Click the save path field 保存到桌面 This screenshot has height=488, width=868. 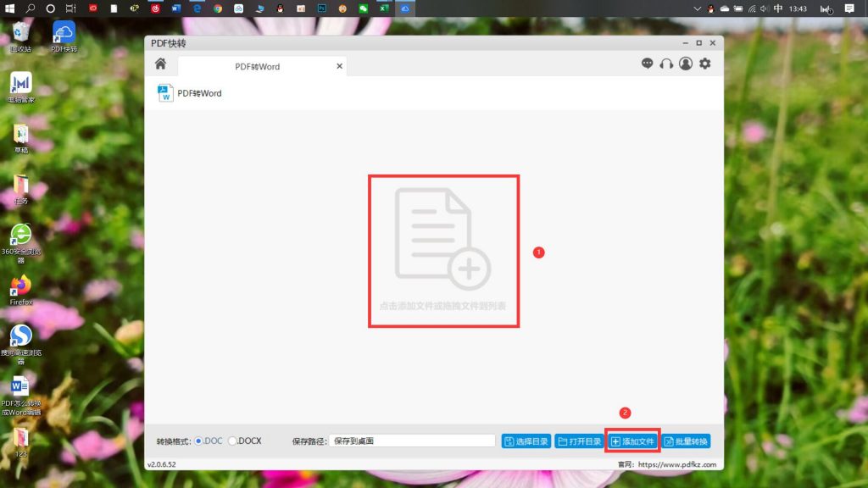click(x=412, y=441)
